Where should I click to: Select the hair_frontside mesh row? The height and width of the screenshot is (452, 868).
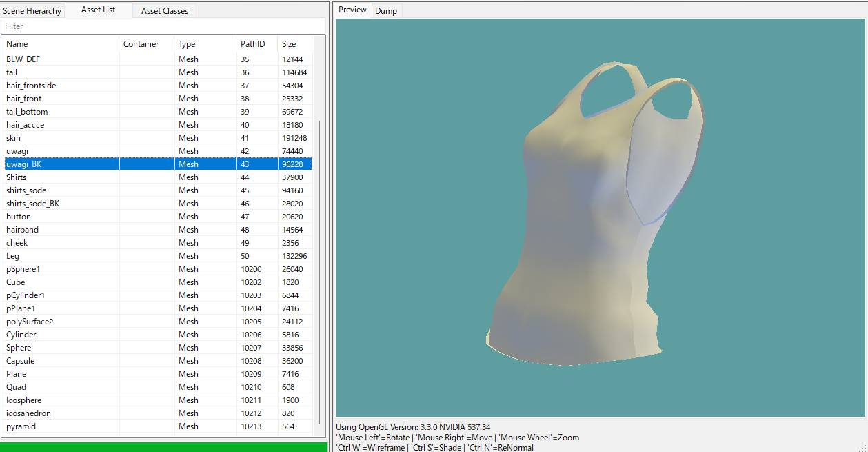[x=31, y=86]
